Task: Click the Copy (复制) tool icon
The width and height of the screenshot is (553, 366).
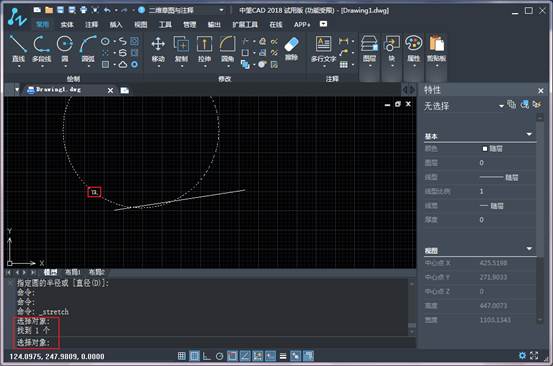Action: coord(181,49)
